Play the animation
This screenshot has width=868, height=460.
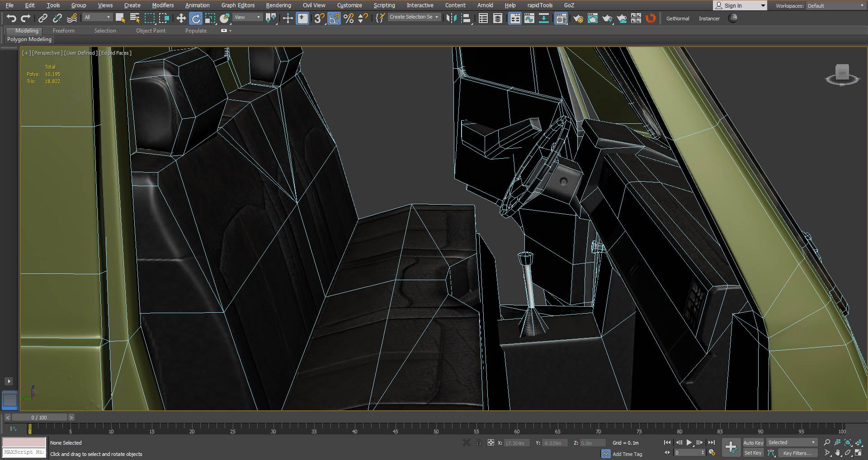click(689, 443)
